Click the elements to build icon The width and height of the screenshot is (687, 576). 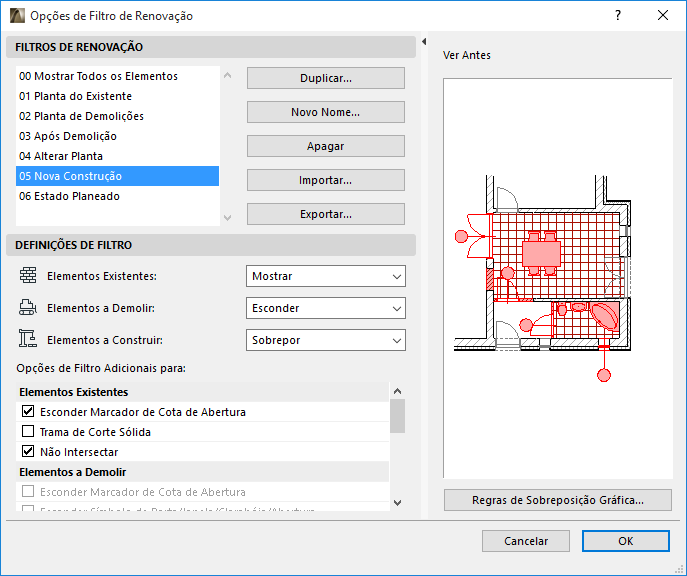28,339
